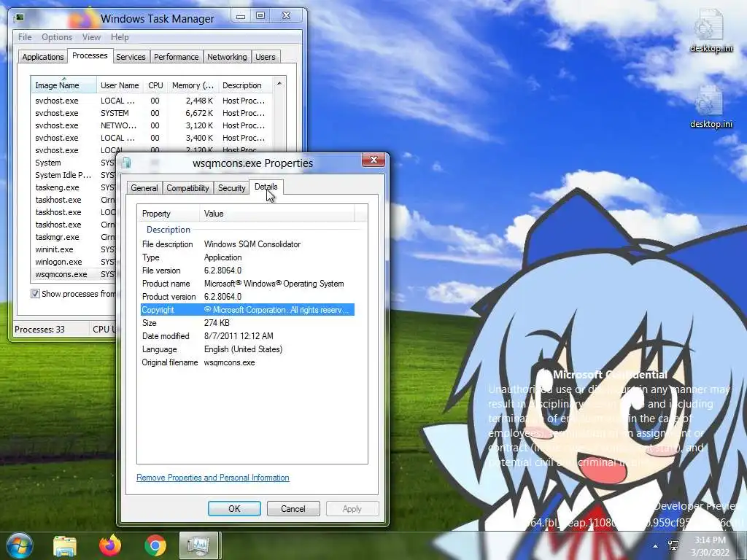
Task: Select the Type Application property row
Action: pos(247,257)
